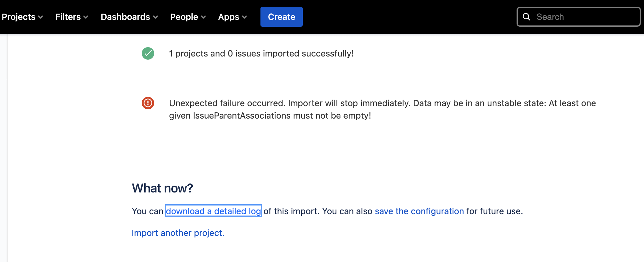644x262 pixels.
Task: Open the download a detailed log link
Action: pyautogui.click(x=214, y=211)
